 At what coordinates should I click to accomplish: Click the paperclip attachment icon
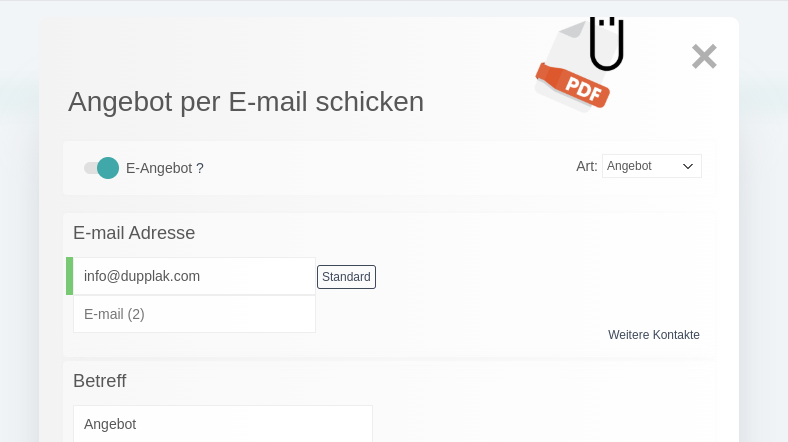(606, 45)
